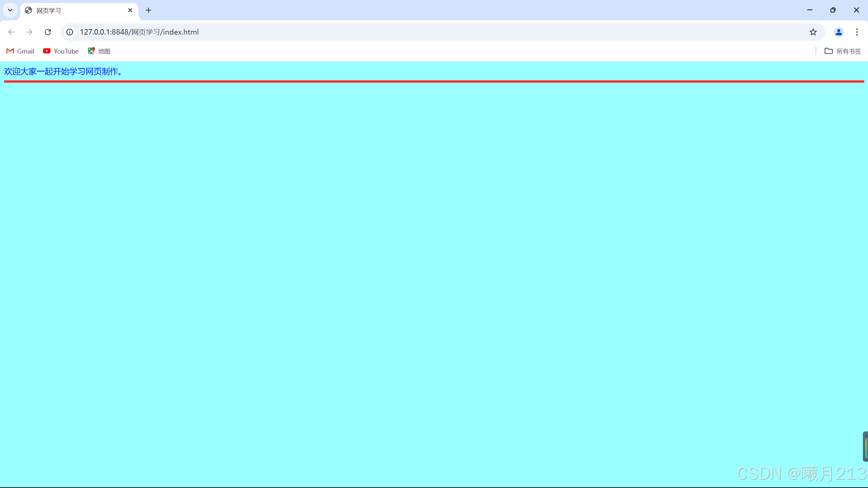View site information icon in address bar
Screen dimensions: 868x488
pyautogui.click(x=70, y=32)
